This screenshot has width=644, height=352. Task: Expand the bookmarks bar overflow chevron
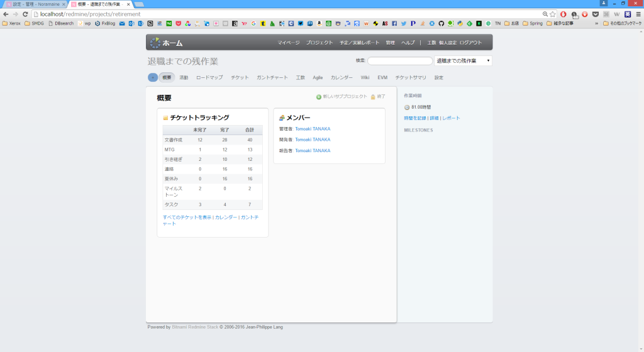[x=596, y=23]
